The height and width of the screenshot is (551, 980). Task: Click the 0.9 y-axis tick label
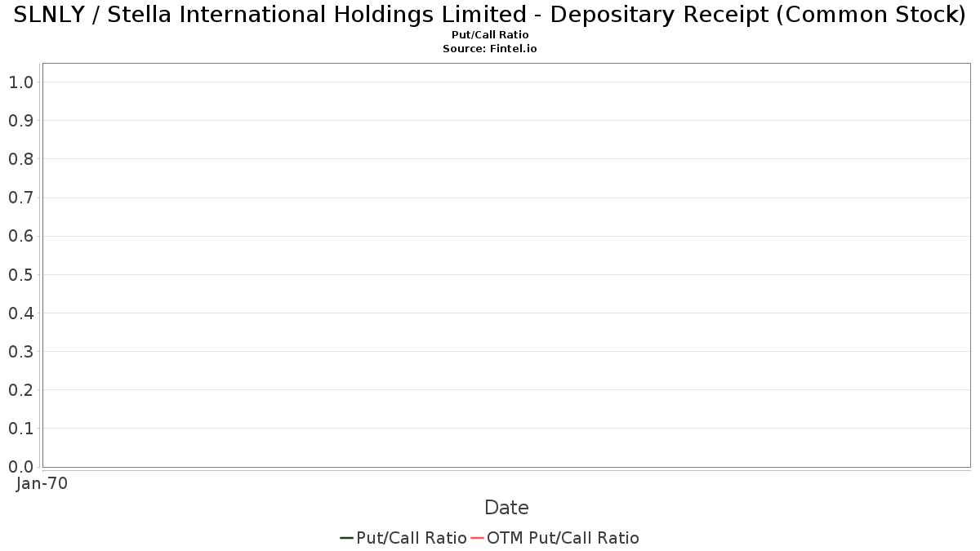(x=20, y=121)
